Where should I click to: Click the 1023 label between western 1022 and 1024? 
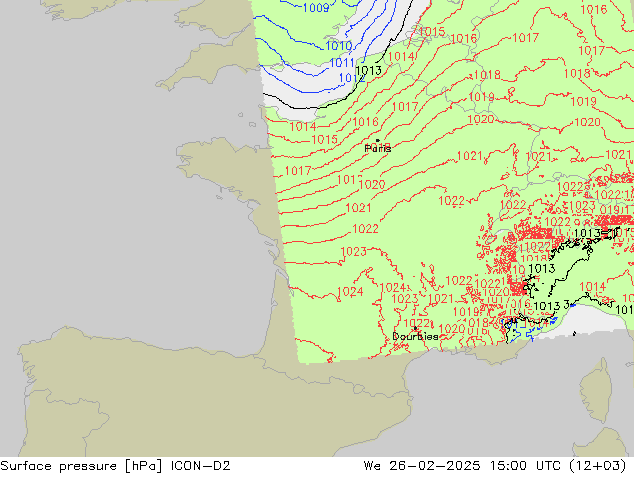click(x=353, y=251)
